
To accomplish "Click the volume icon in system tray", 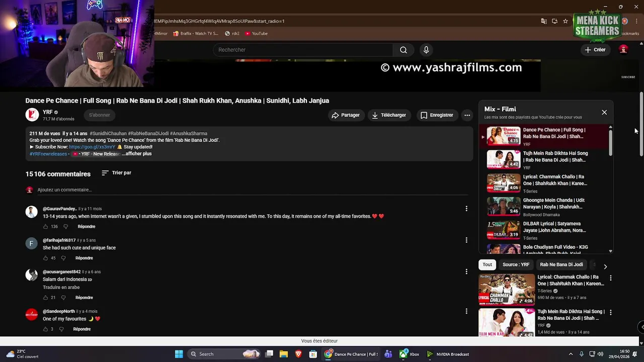I will point(600,354).
